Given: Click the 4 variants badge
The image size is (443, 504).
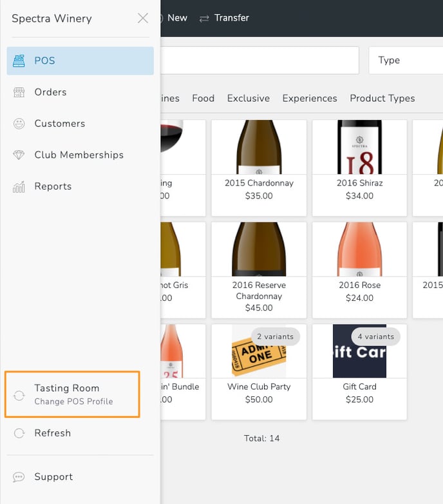Looking at the screenshot, I should point(376,336).
